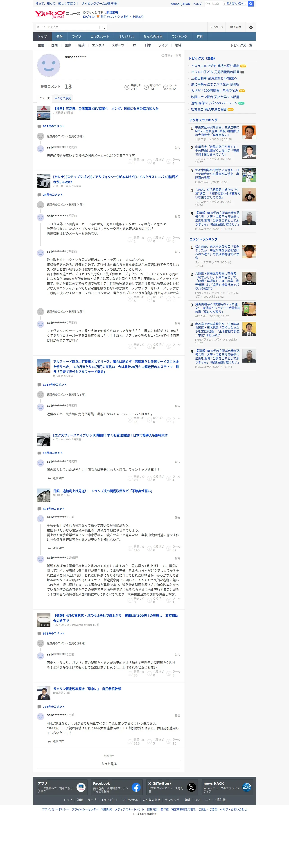The width and height of the screenshot is (289, 868).
Task: Select the 地域 category menu
Action: point(178,46)
